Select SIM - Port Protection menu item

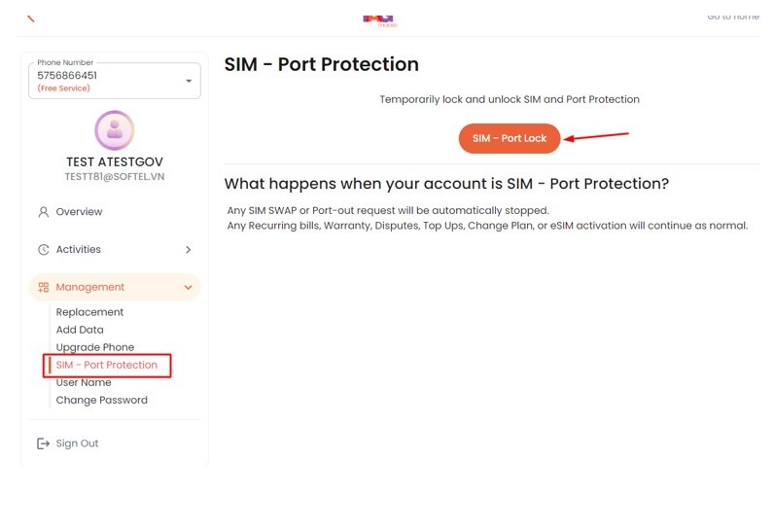tap(107, 365)
